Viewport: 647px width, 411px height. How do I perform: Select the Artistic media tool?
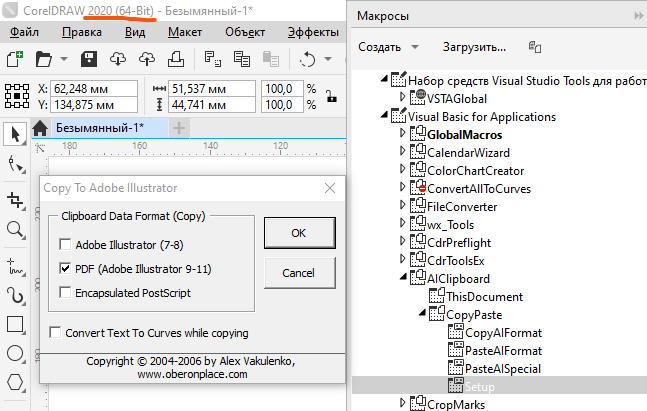point(16,295)
